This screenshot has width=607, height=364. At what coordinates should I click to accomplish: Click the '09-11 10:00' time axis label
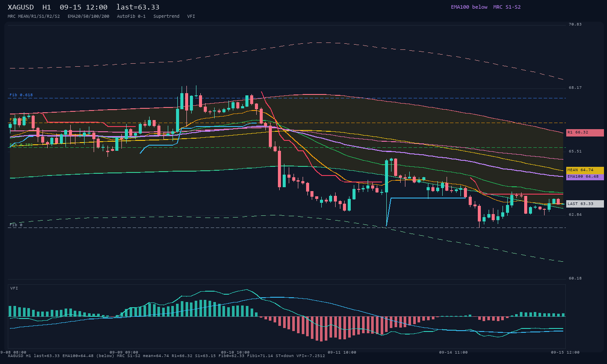point(342,352)
